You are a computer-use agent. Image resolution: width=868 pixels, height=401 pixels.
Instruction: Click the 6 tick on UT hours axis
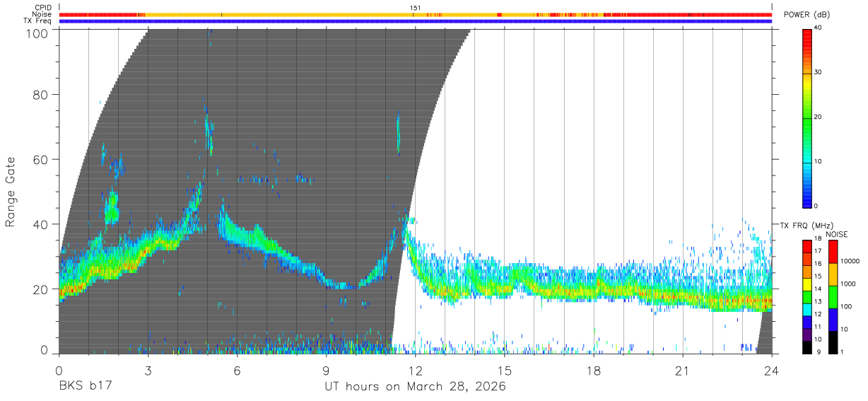click(237, 371)
